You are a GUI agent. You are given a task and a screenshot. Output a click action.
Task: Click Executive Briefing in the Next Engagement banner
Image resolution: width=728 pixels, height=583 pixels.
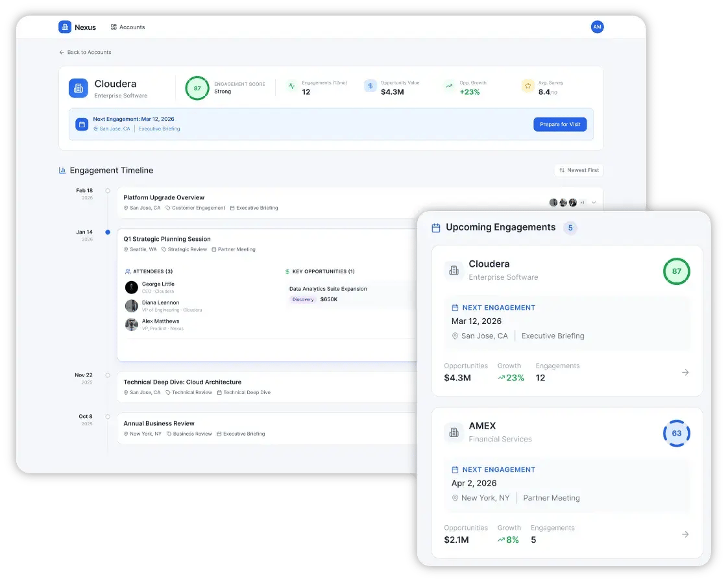click(x=159, y=129)
